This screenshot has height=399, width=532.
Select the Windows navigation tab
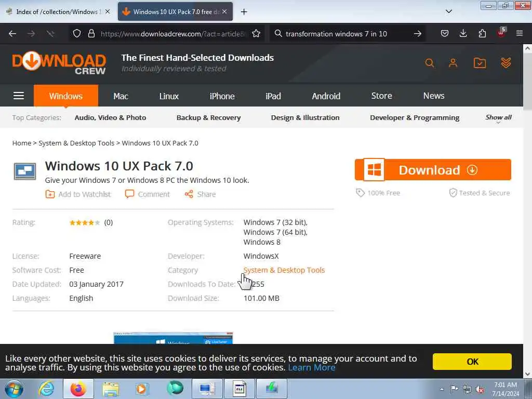pyautogui.click(x=66, y=96)
